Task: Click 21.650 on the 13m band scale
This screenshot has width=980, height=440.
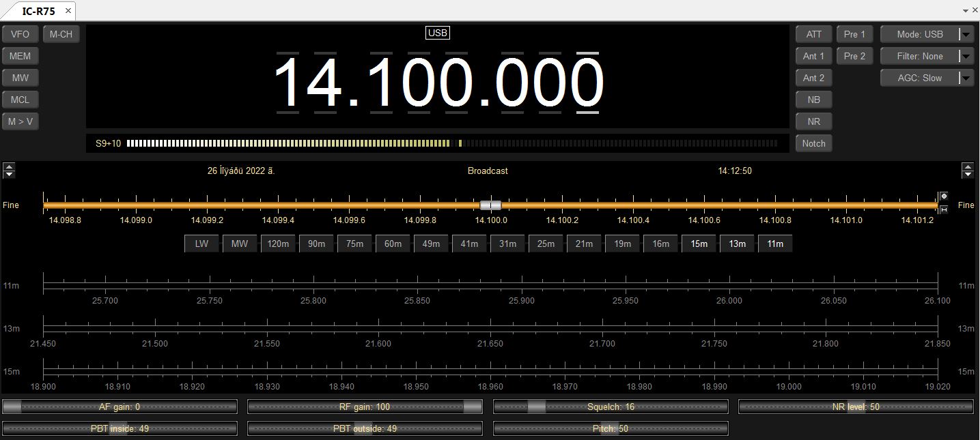Action: (x=490, y=343)
